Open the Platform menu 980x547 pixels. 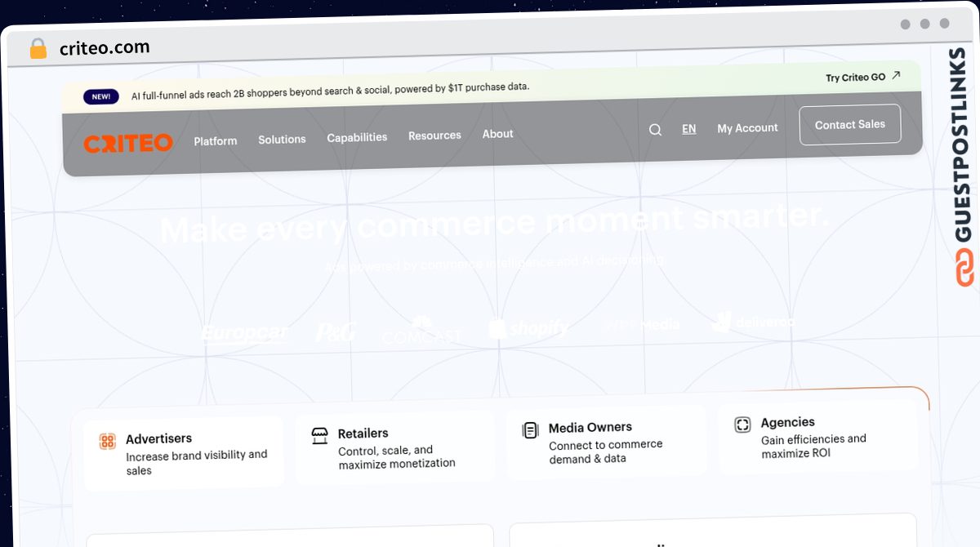pyautogui.click(x=216, y=140)
